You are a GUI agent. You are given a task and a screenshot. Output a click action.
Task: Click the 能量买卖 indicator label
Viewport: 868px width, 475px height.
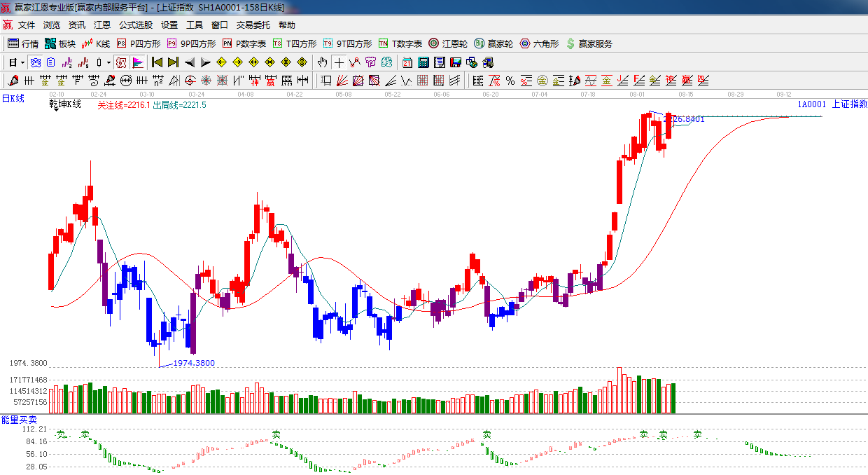click(x=19, y=419)
